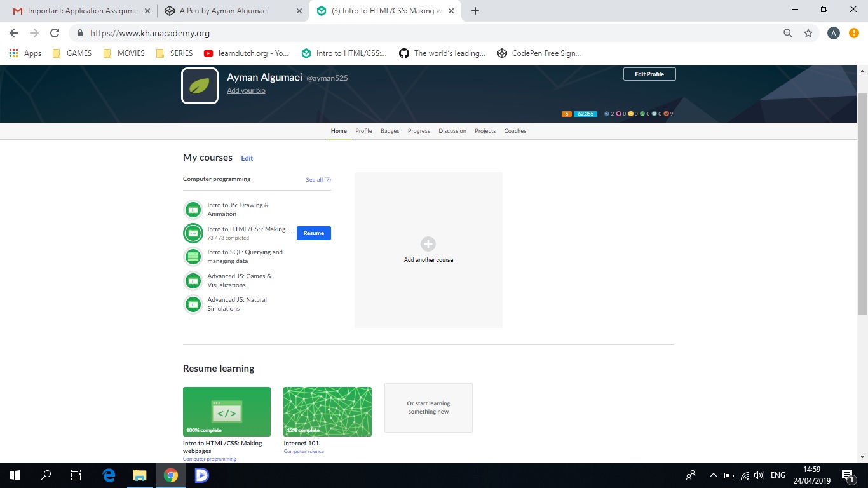
Task: Click Or start learning something new box
Action: [428, 408]
